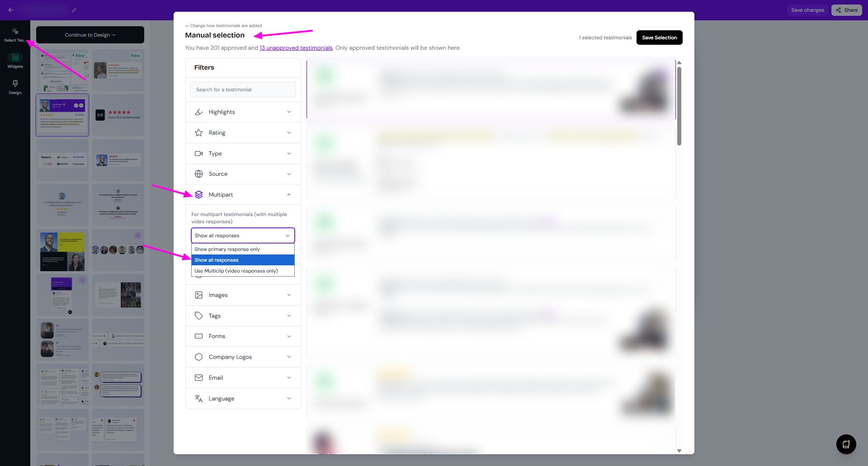Screen dimensions: 868x466
Task: Open the Design sidebar icon
Action: [15, 87]
